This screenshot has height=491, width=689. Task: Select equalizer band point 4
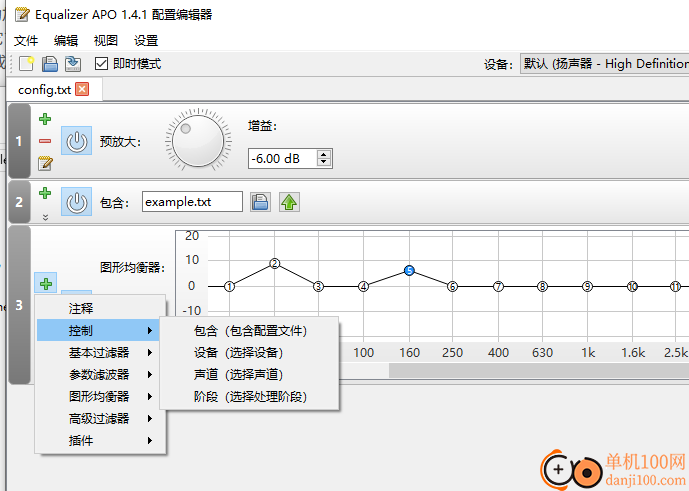(363, 287)
